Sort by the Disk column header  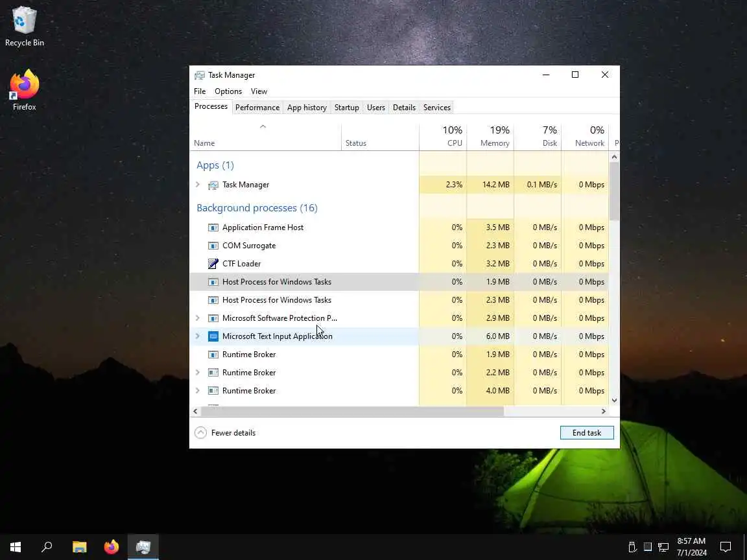coord(538,137)
